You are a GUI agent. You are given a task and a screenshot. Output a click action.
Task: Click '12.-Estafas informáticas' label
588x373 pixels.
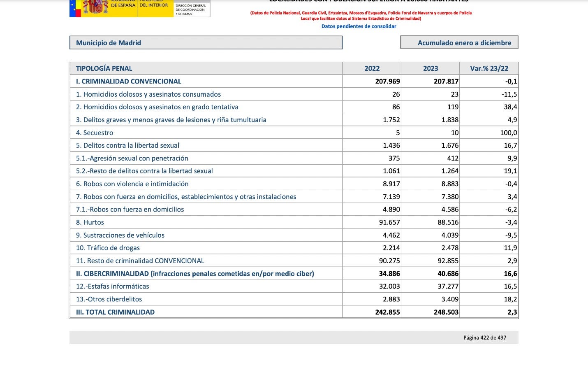coord(113,286)
